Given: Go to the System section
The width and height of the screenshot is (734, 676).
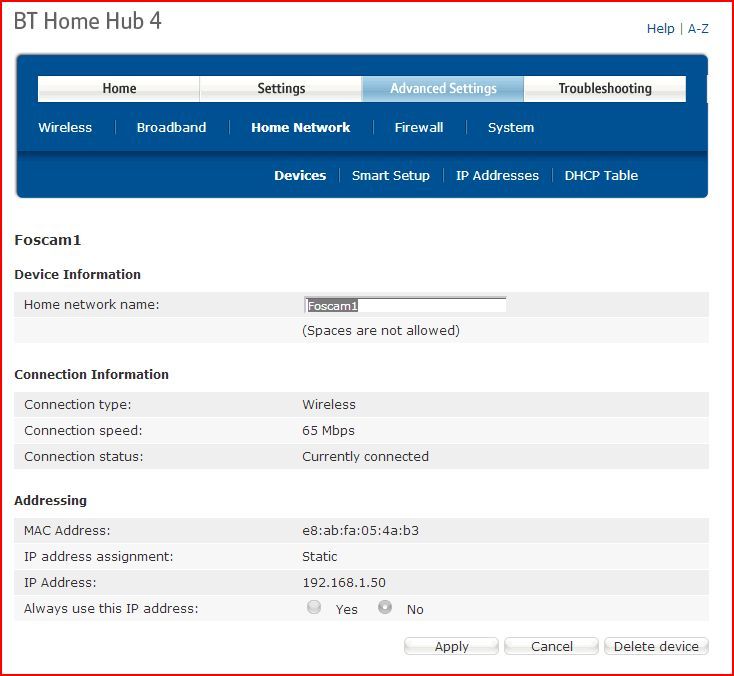Looking at the screenshot, I should click(511, 127).
